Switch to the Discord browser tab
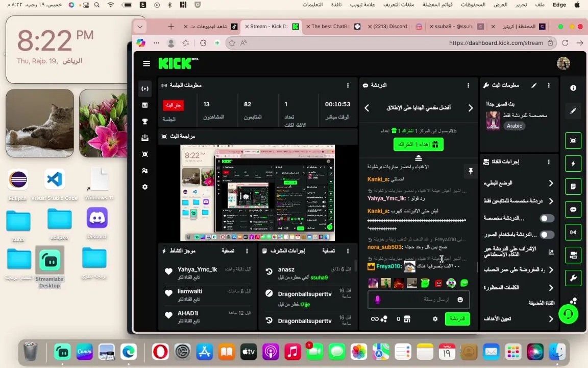This screenshot has height=368, width=588. coord(395,27)
